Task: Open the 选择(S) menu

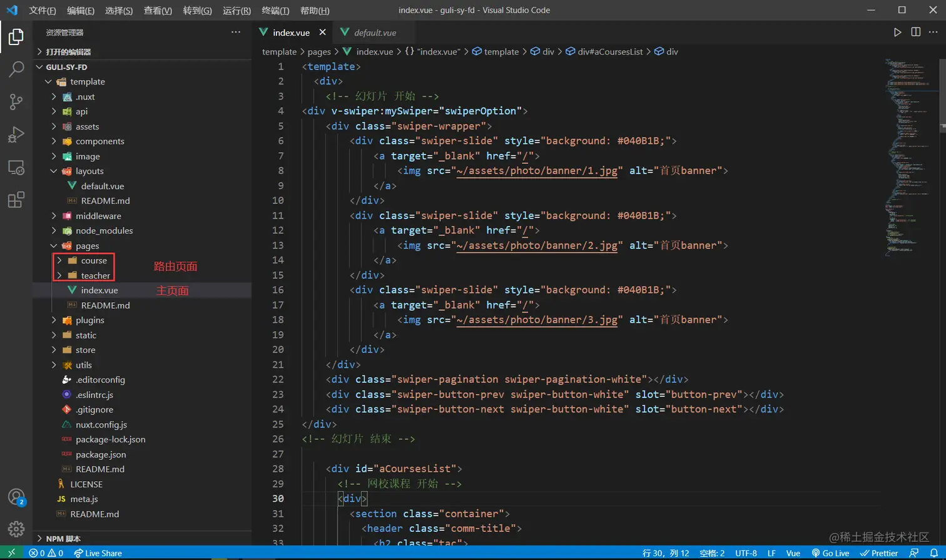Action: click(x=119, y=11)
